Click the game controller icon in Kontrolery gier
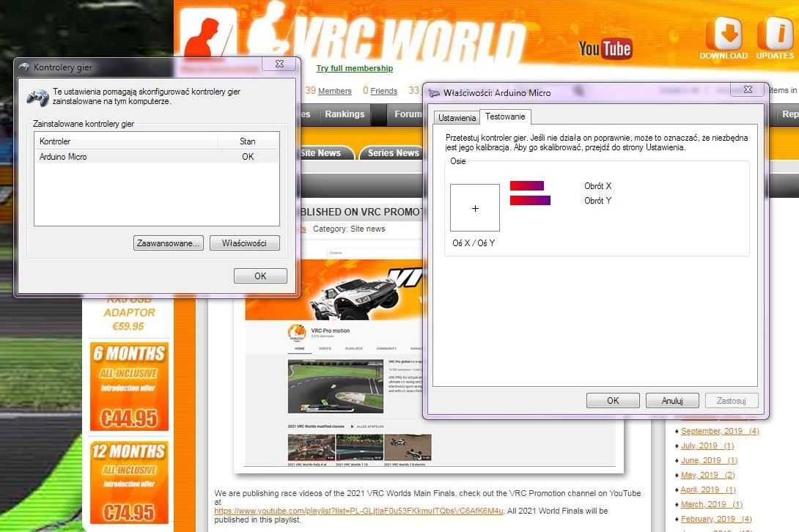The image size is (799, 532). tap(37, 96)
